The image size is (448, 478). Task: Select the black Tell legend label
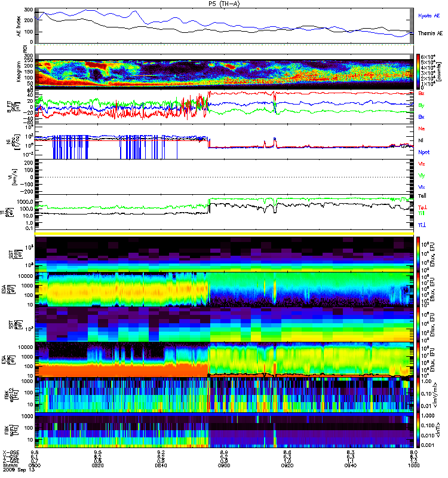(x=422, y=196)
